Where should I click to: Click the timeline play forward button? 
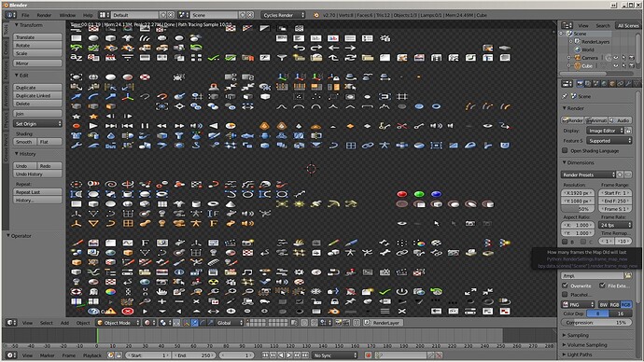tap(289, 355)
